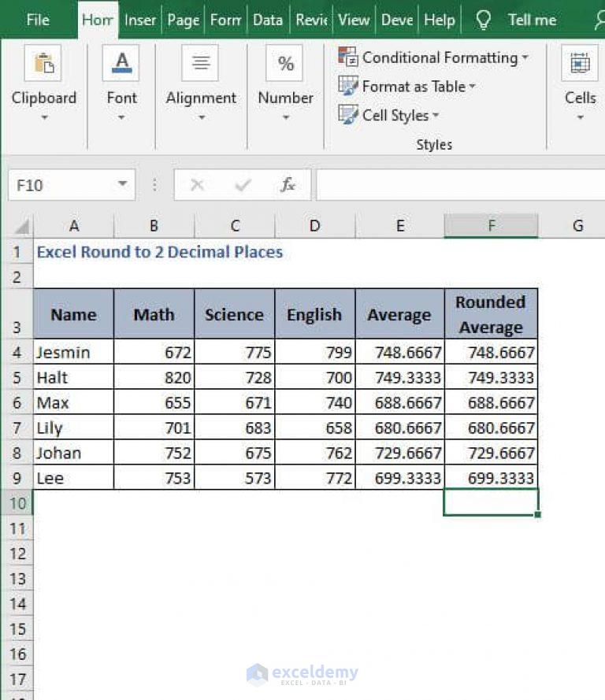Click the Format as Table icon
This screenshot has height=700, width=605.
(348, 86)
